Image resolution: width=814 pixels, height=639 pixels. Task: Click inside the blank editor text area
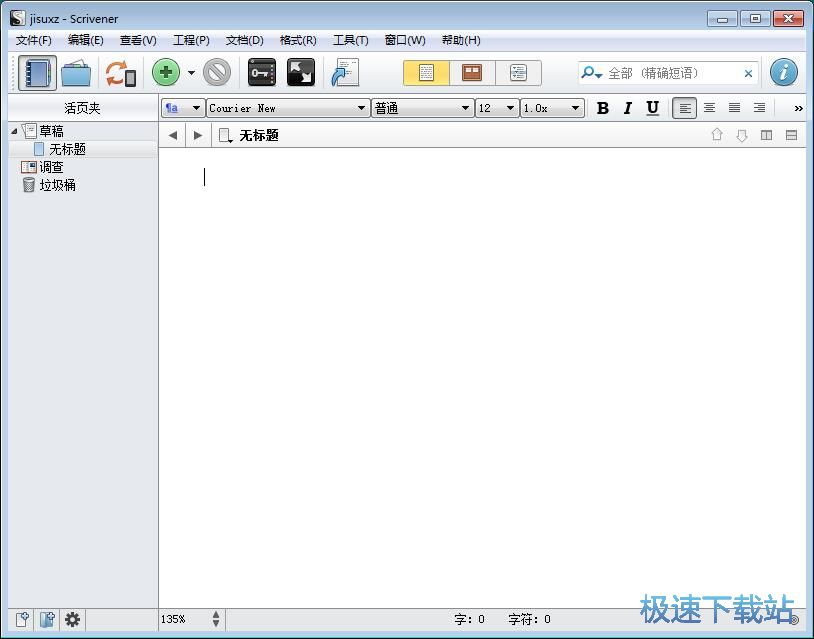[482, 377]
